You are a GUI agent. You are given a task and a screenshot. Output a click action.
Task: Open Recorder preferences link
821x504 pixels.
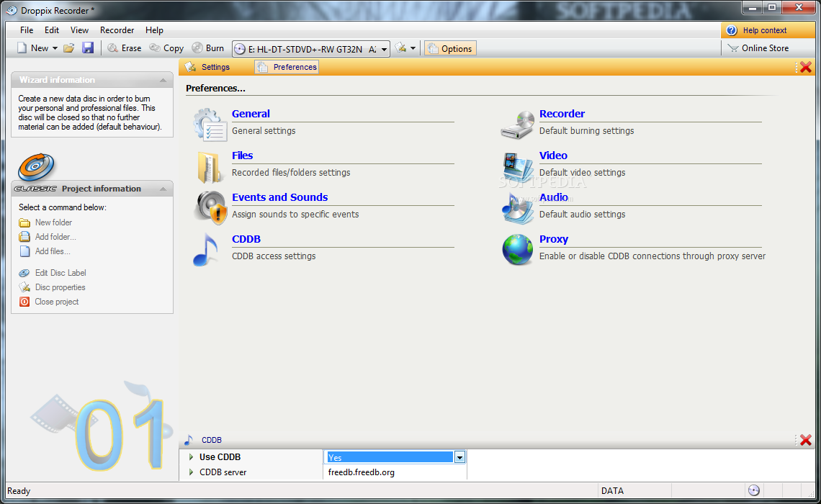(562, 114)
